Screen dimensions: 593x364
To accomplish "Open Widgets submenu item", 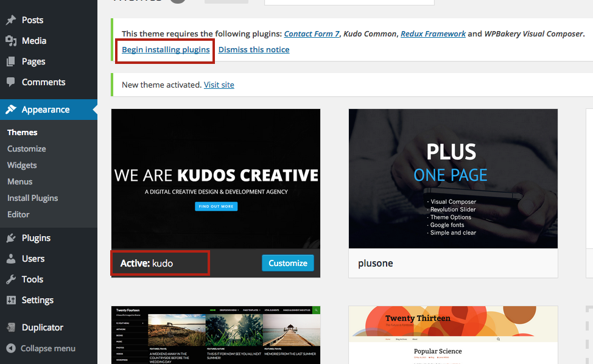I will 22,165.
